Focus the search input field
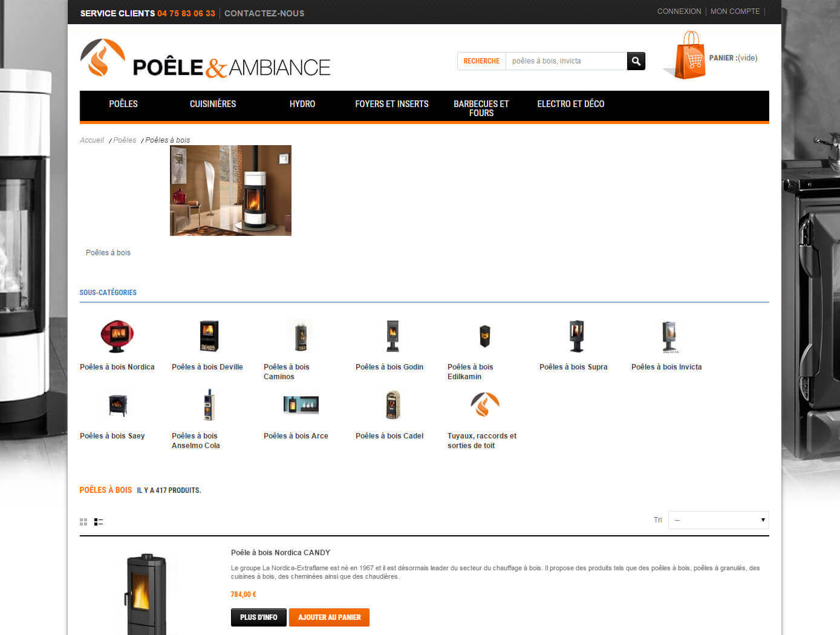Viewport: 840px width, 635px height. (566, 61)
